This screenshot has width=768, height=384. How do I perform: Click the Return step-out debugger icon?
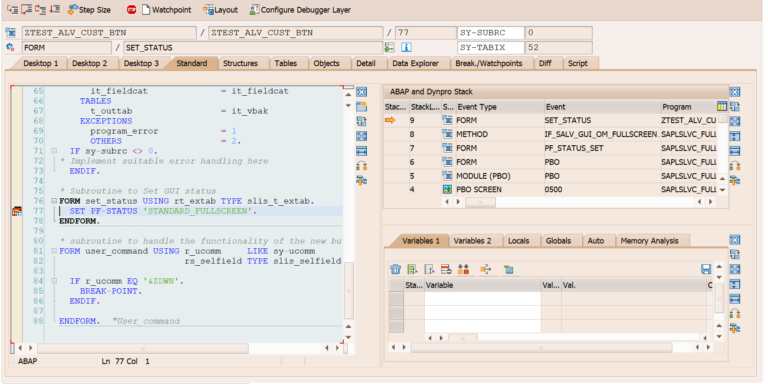coord(40,9)
